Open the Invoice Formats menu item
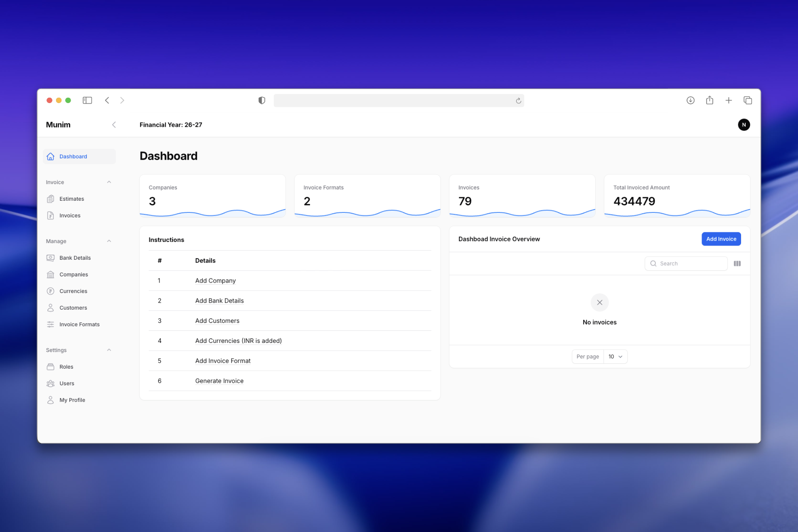The width and height of the screenshot is (798, 532). click(79, 324)
